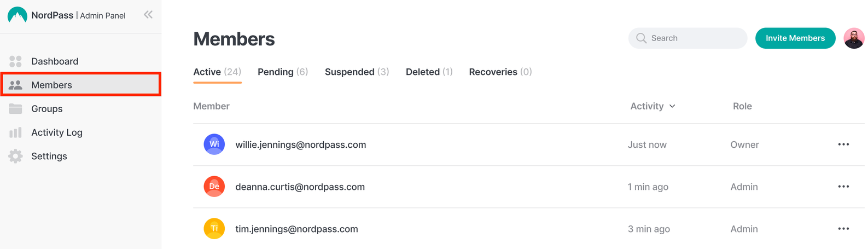Focus the Search members field
Screen dimensions: 868x249
tap(688, 38)
